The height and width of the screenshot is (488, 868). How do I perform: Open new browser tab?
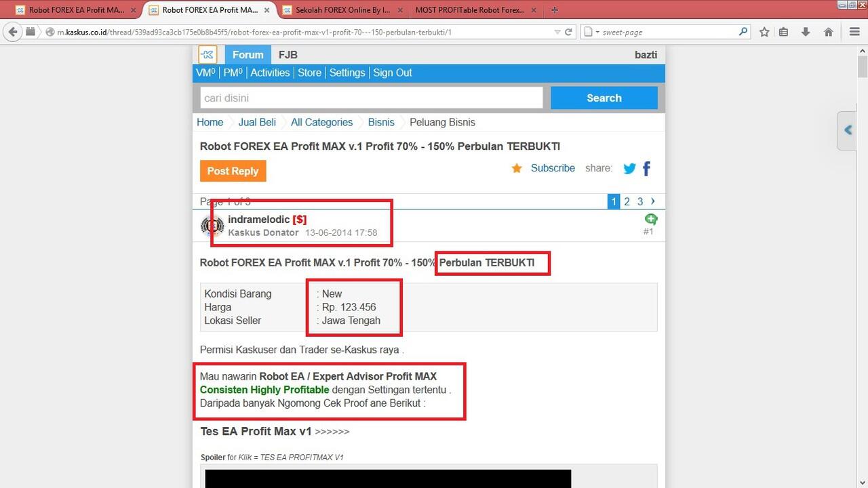(555, 10)
